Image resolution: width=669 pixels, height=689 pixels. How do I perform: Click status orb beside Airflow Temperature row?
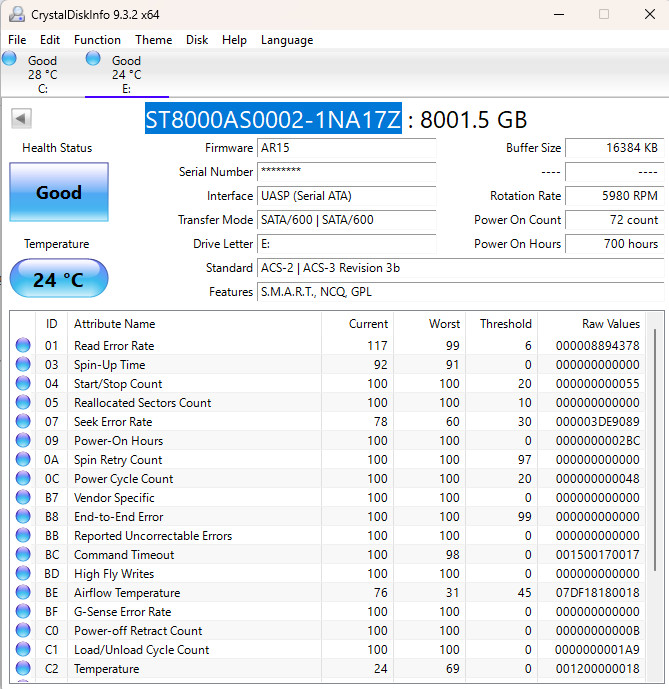(x=23, y=592)
